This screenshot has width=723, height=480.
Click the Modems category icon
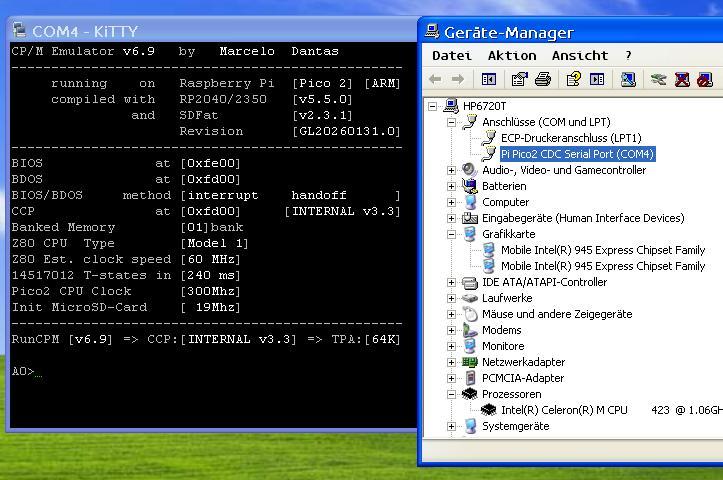pos(469,330)
